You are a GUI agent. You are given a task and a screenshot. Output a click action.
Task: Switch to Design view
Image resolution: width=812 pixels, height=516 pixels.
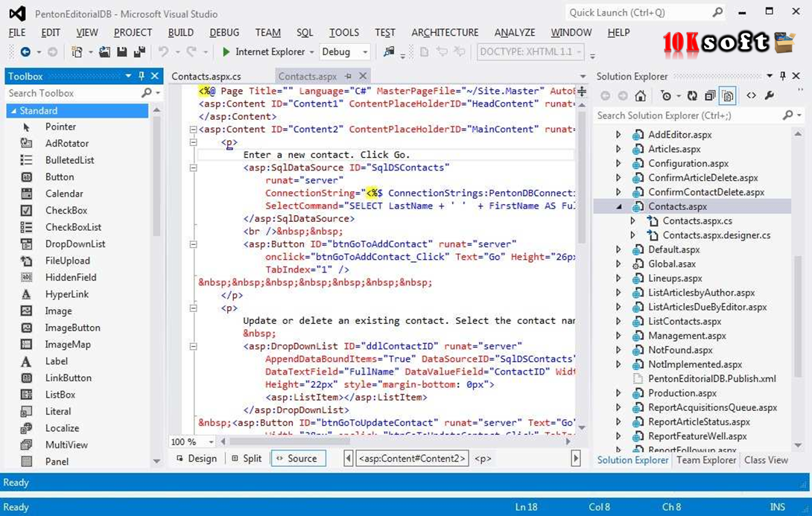(x=197, y=459)
